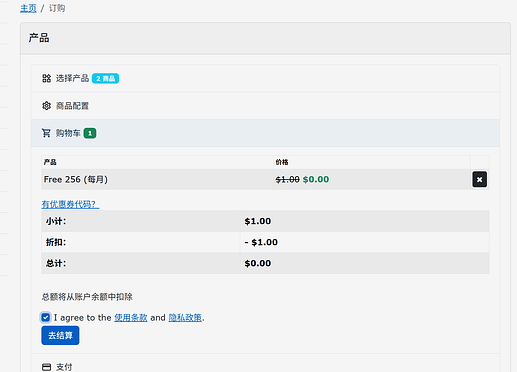Click the gear icon beside 商品配置
The image size is (517, 372).
click(46, 106)
